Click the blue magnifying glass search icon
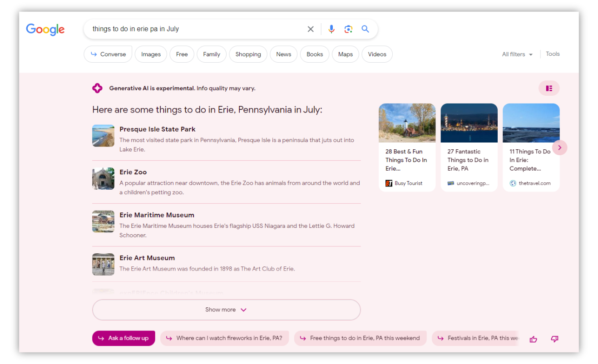The height and width of the screenshot is (364, 598). (x=365, y=29)
